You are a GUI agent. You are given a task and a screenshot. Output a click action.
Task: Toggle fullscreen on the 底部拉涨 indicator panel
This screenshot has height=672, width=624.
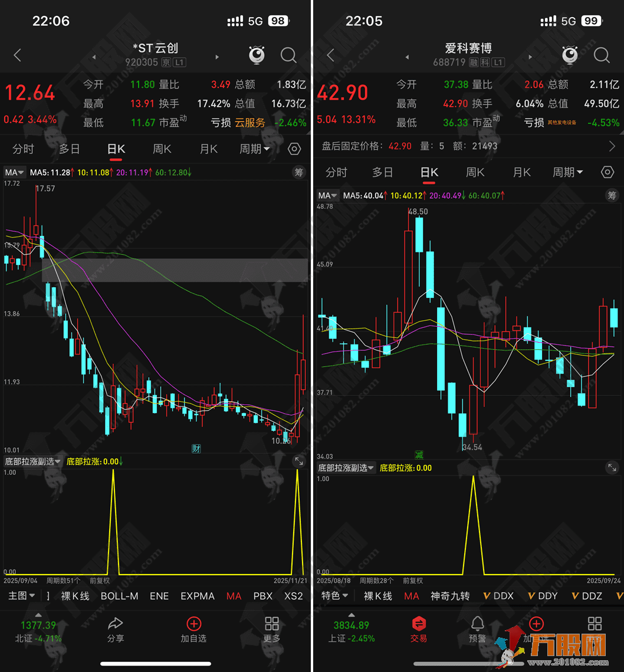click(x=298, y=461)
